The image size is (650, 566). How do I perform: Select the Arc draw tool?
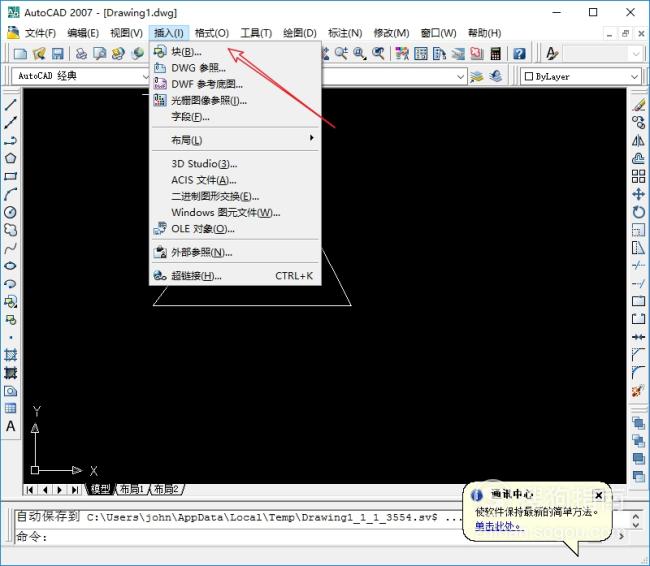click(x=10, y=194)
